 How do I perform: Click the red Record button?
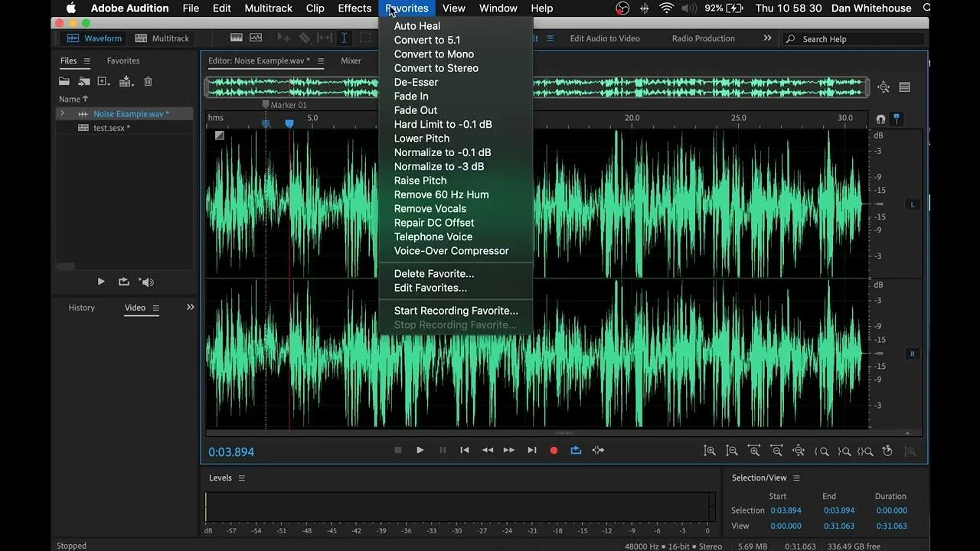tap(554, 450)
